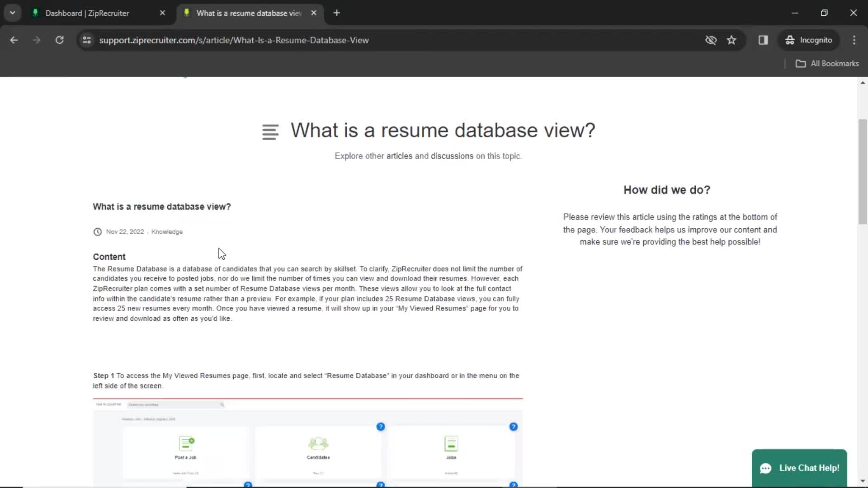The height and width of the screenshot is (488, 868).
Task: Click the help icon above the Candidates card
Action: tap(381, 427)
